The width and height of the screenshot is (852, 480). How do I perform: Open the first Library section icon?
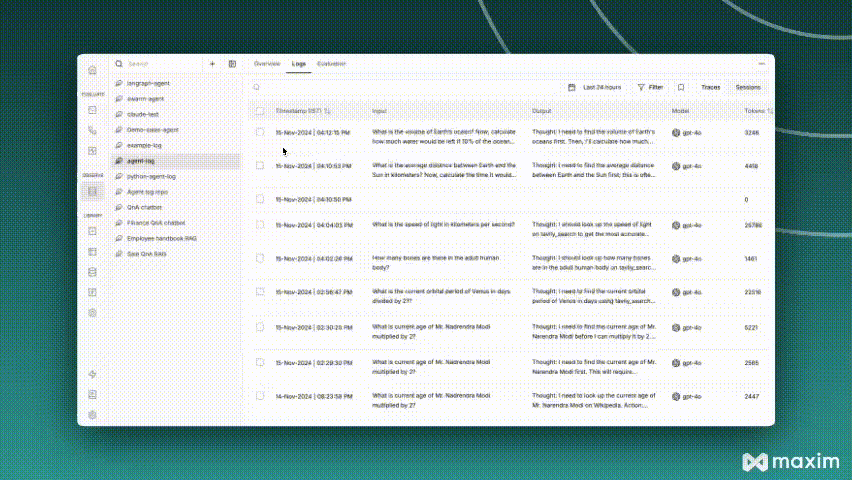pyautogui.click(x=92, y=231)
